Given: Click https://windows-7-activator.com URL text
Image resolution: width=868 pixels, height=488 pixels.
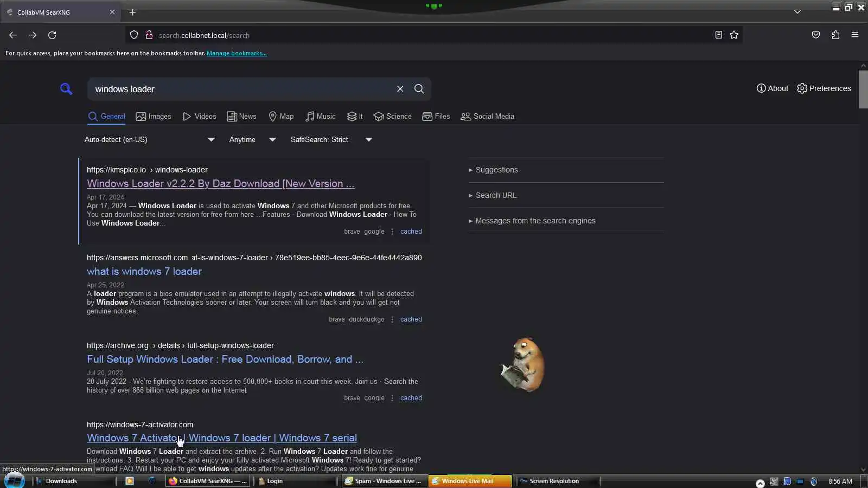Looking at the screenshot, I should pyautogui.click(x=140, y=425).
